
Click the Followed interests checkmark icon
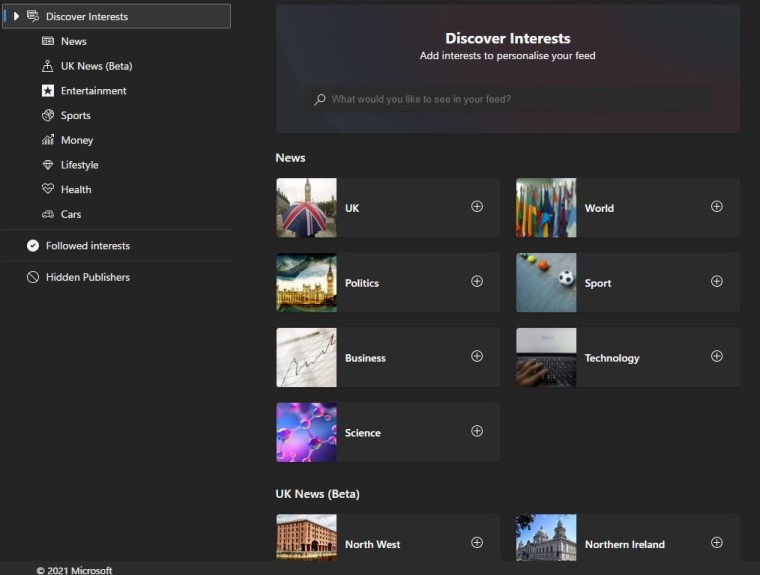click(32, 246)
